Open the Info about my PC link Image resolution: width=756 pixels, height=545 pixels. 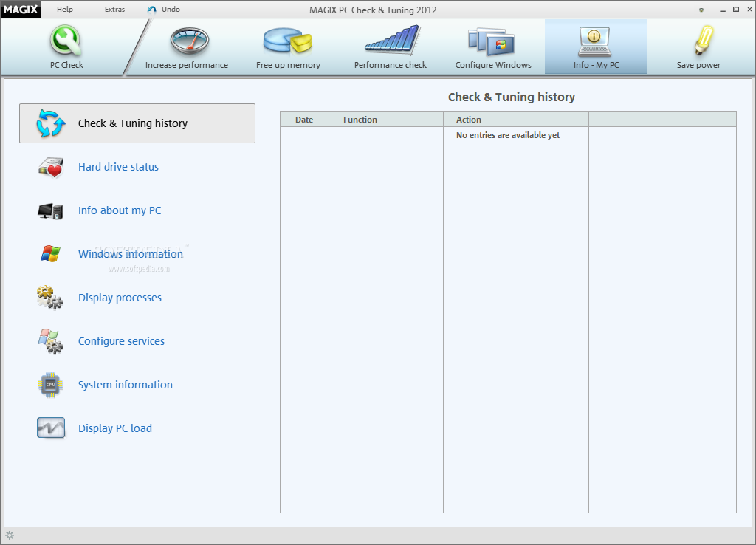[x=120, y=210]
